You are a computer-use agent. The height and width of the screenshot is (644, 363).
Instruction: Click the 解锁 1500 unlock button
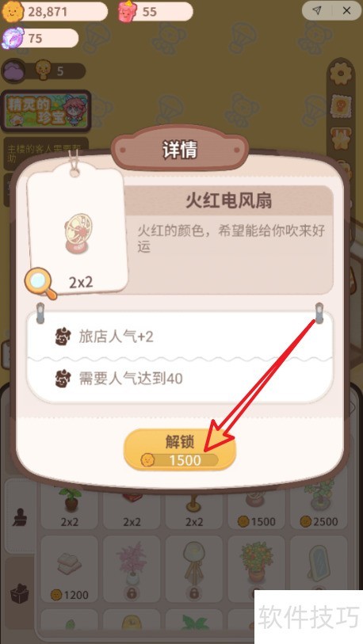tap(180, 449)
